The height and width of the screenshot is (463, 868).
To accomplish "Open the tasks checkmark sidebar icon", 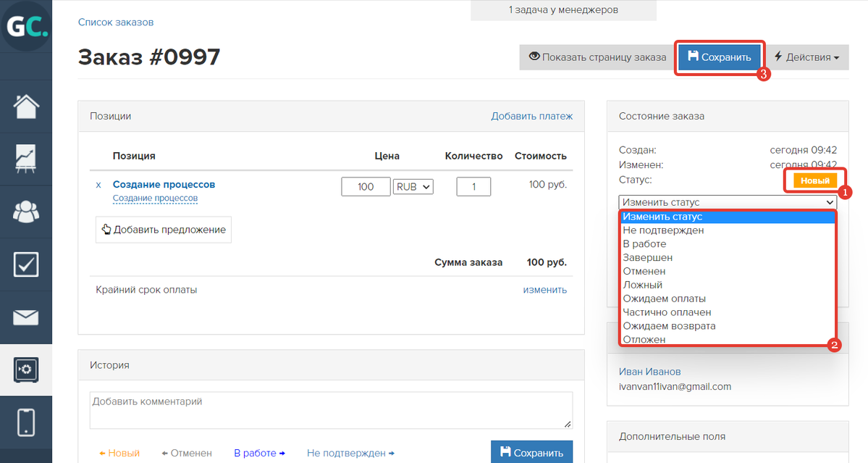I will point(26,264).
